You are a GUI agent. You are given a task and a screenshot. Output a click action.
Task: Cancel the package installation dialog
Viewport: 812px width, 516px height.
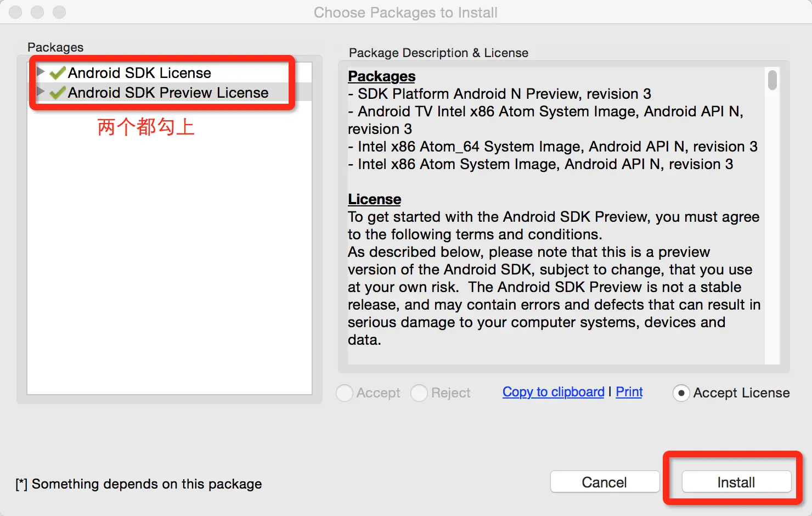click(x=605, y=482)
